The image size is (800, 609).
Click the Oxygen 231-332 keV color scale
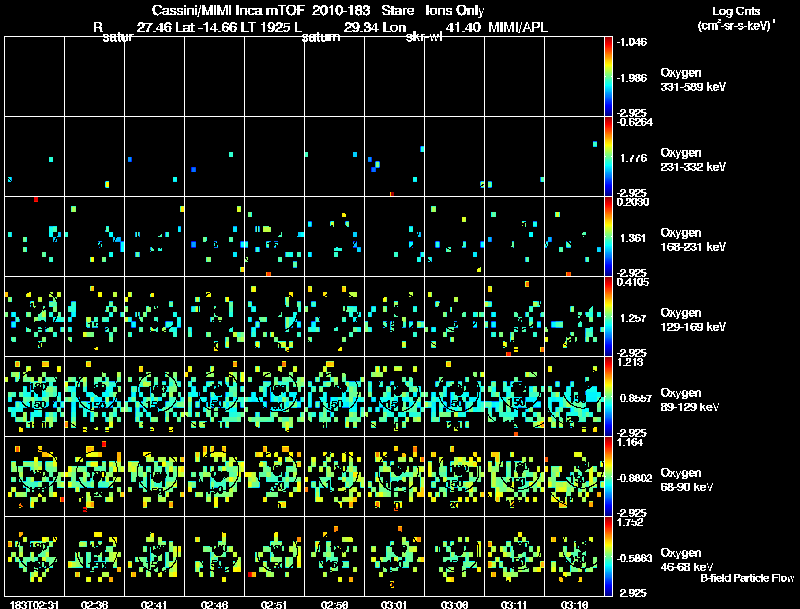click(609, 156)
